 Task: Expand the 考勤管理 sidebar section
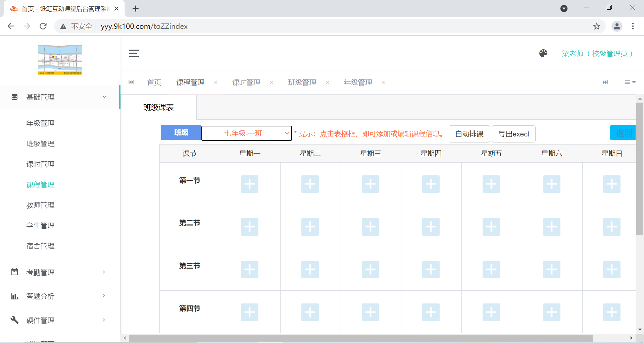click(x=60, y=272)
